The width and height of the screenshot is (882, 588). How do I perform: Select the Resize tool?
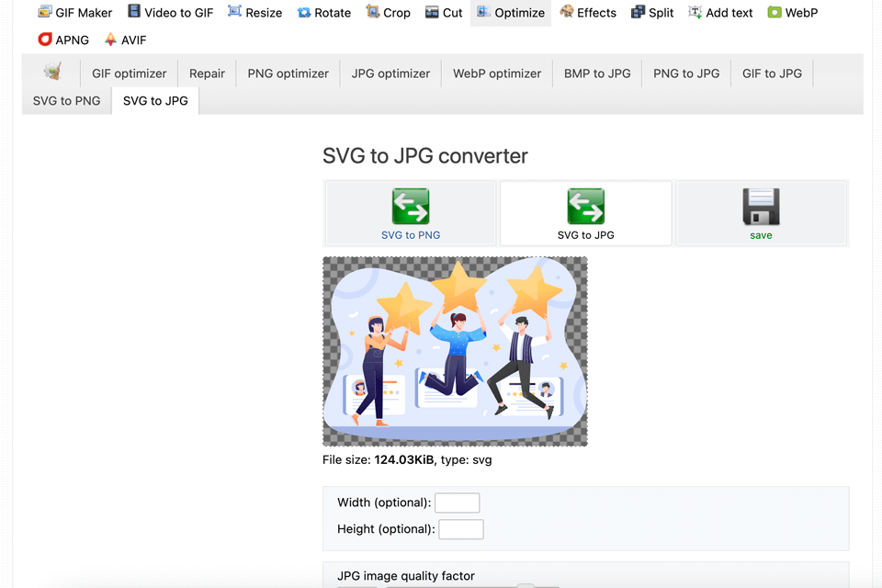(254, 12)
